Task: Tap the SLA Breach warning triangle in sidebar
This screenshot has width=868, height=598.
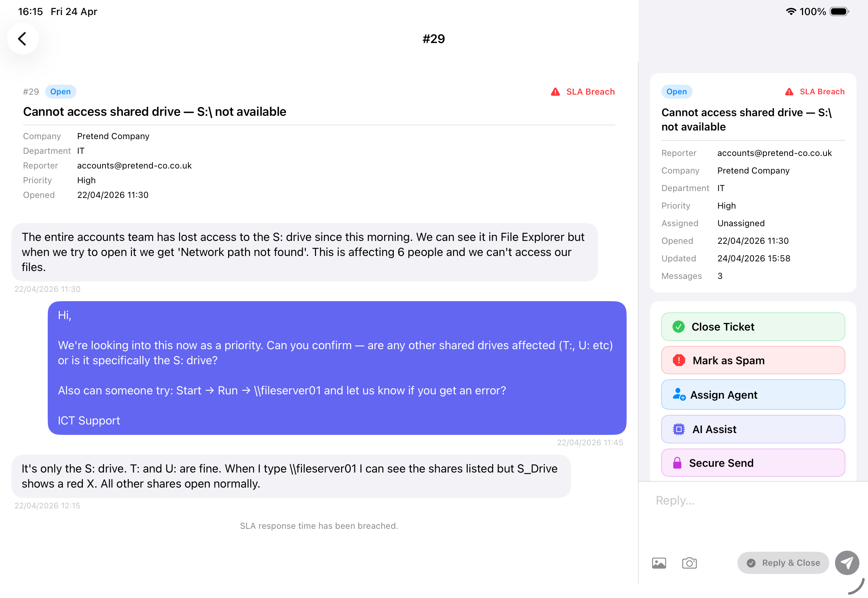Action: pos(789,92)
